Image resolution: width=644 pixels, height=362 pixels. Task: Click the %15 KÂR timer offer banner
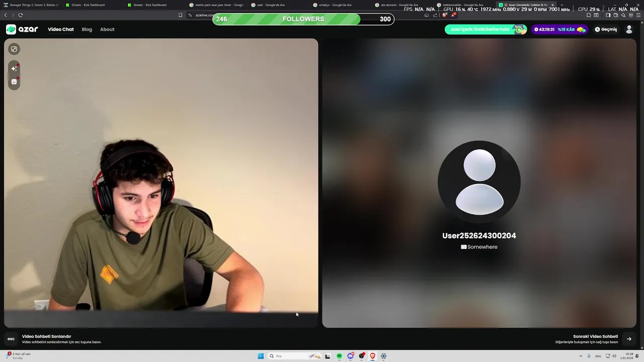coord(560,29)
